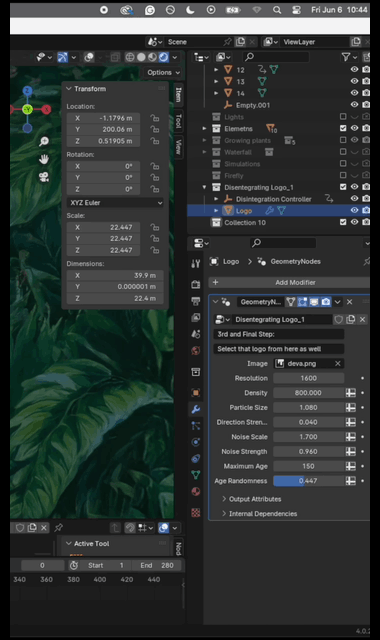The image size is (380, 640).
Task: Open the Material properties tab icon
Action: click(196, 491)
